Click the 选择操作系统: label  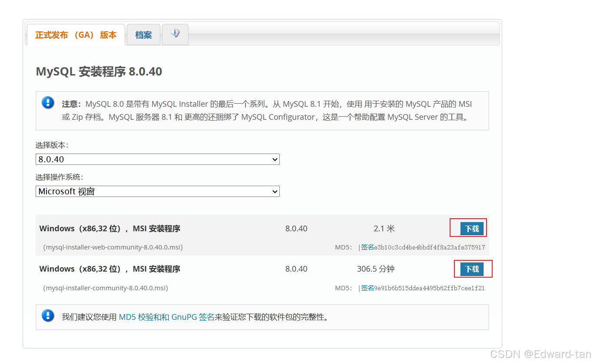pyautogui.click(x=59, y=177)
